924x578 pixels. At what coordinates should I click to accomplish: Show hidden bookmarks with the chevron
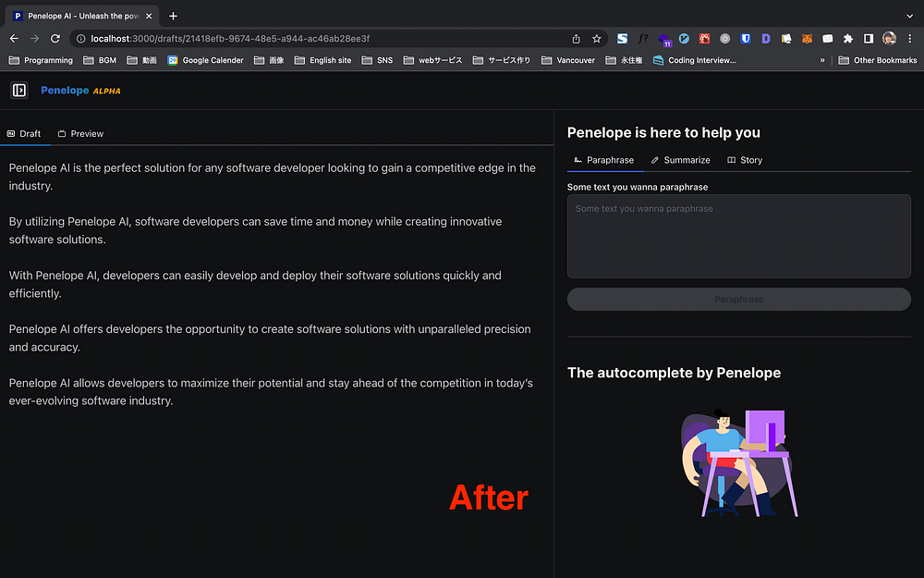(822, 60)
